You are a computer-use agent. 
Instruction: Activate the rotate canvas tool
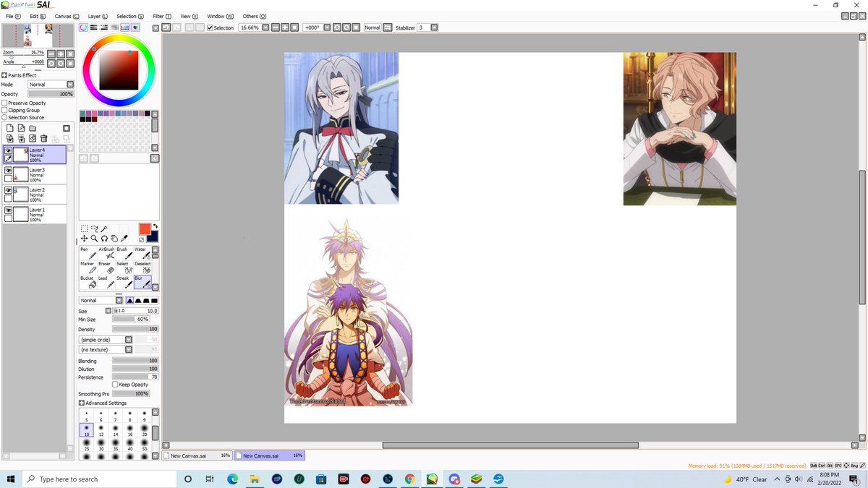tap(104, 238)
